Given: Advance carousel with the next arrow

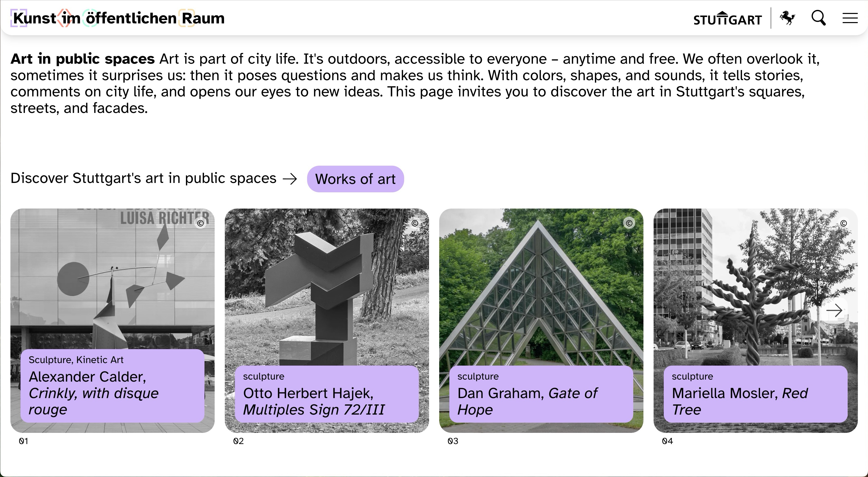Looking at the screenshot, I should [834, 310].
